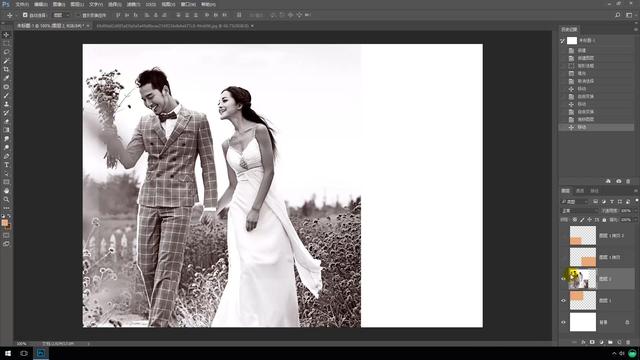Switch to the second document tab (jpg file)

coord(175,26)
